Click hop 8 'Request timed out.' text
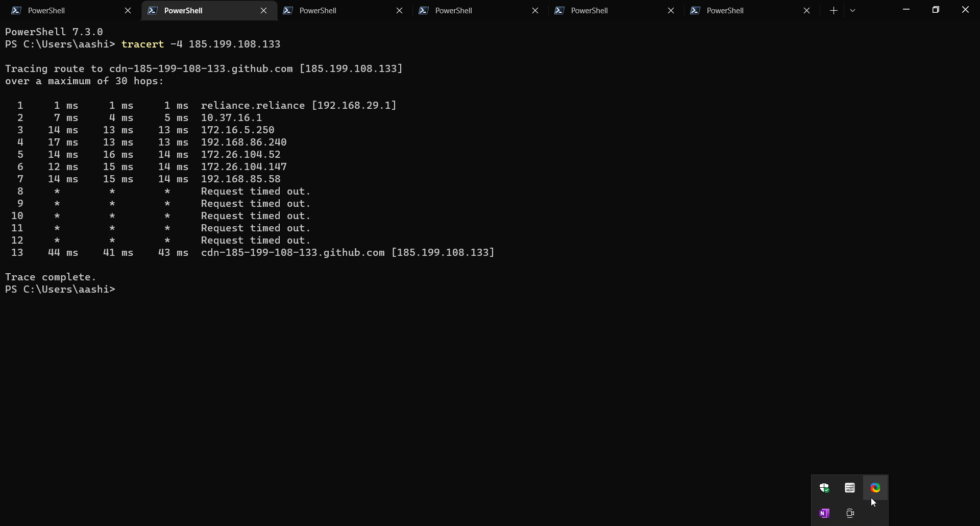Screen dimensions: 980x526 pos(256,191)
